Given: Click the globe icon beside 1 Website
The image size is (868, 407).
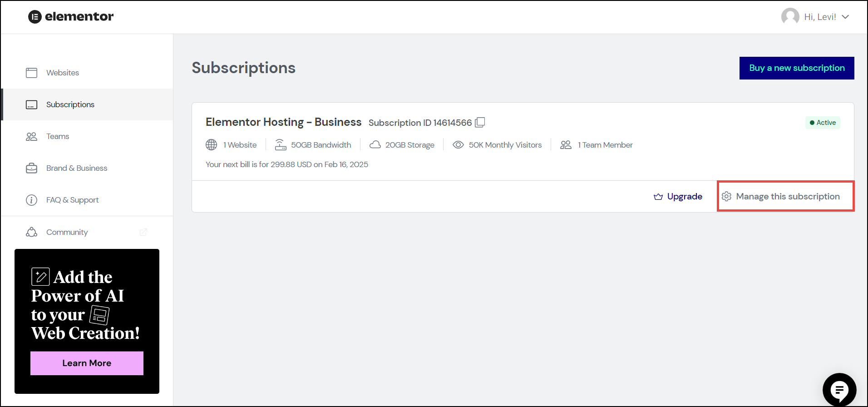Looking at the screenshot, I should 212,145.
